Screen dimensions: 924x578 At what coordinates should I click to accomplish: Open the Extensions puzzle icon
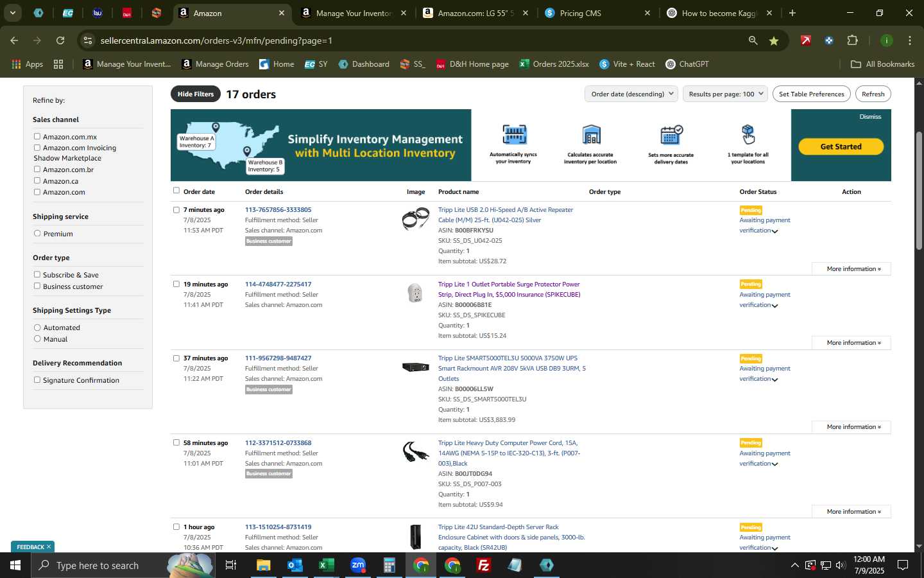click(x=852, y=40)
